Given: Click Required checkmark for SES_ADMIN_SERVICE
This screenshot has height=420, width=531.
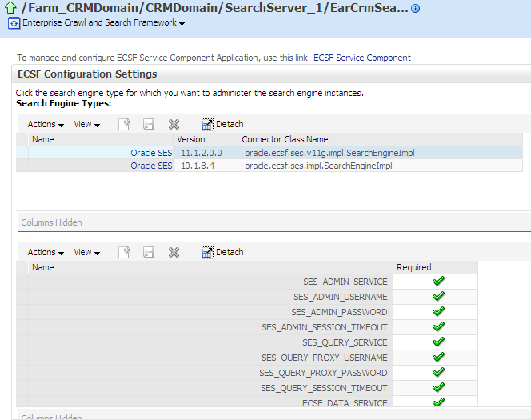Looking at the screenshot, I should click(x=438, y=281).
